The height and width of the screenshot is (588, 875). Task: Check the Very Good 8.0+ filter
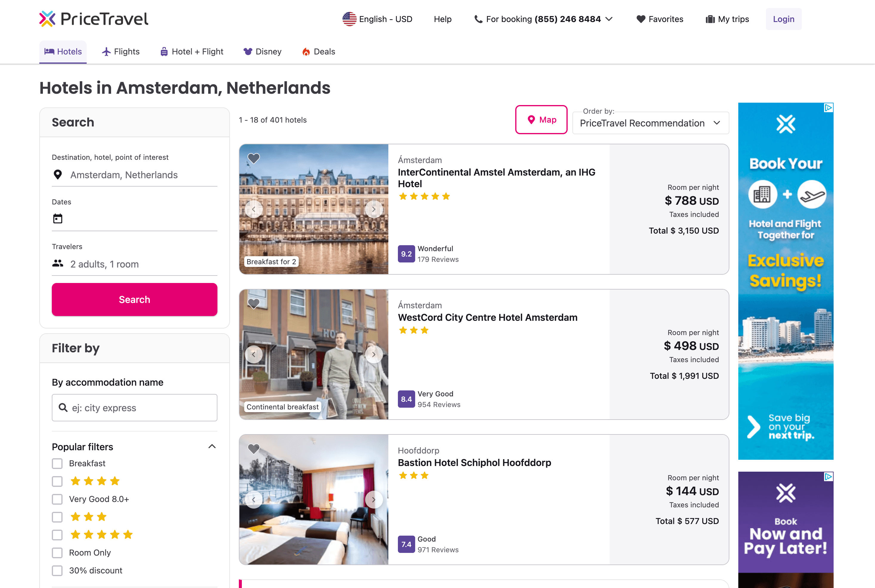click(57, 499)
